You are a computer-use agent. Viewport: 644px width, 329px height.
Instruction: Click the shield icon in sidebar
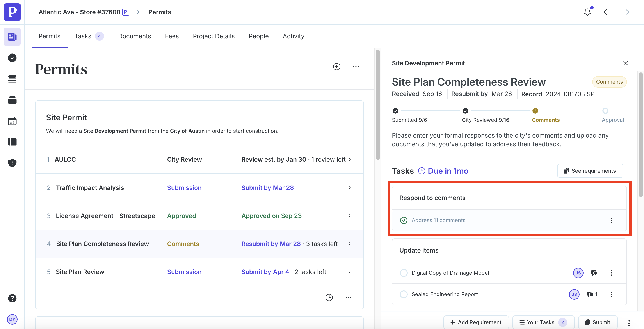pos(12,163)
